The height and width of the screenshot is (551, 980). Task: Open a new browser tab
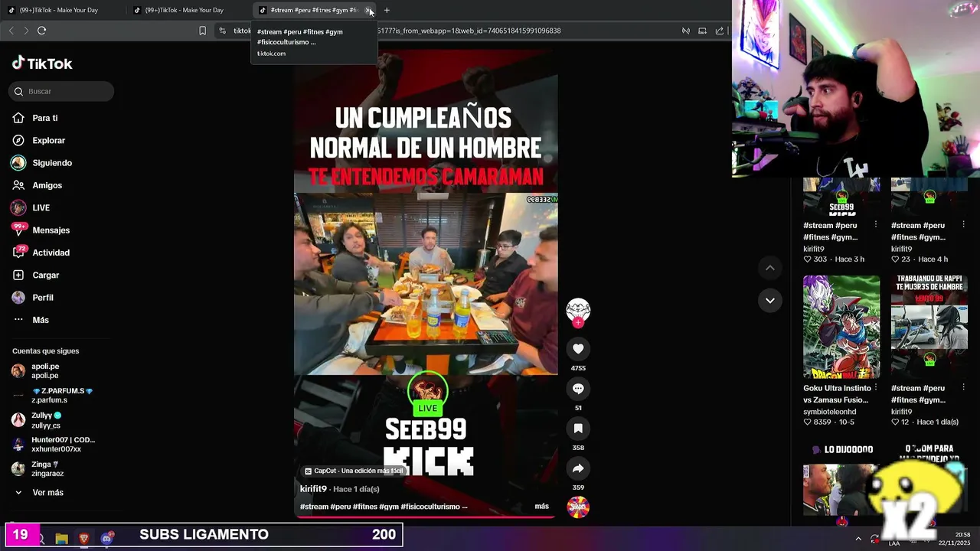click(x=387, y=10)
